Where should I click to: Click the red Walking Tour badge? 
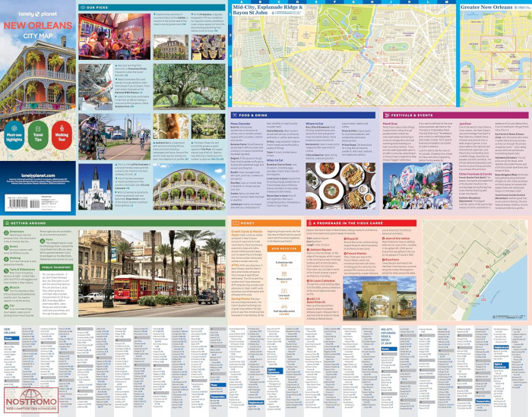[x=62, y=135]
